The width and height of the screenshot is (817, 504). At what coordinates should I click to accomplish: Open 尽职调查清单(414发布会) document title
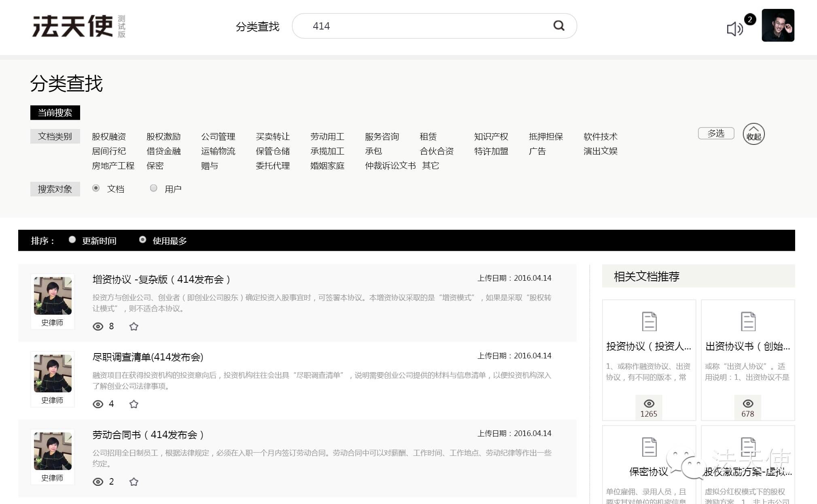point(148,357)
